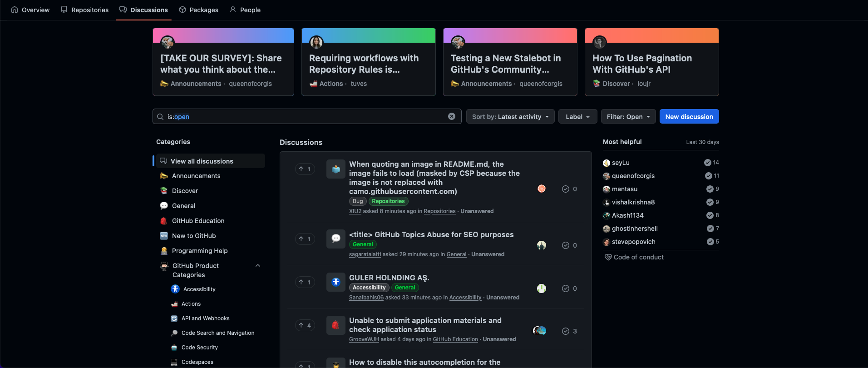Click Akash1134's avatar in Most helpful
Screen dimensions: 868x368
(607, 215)
